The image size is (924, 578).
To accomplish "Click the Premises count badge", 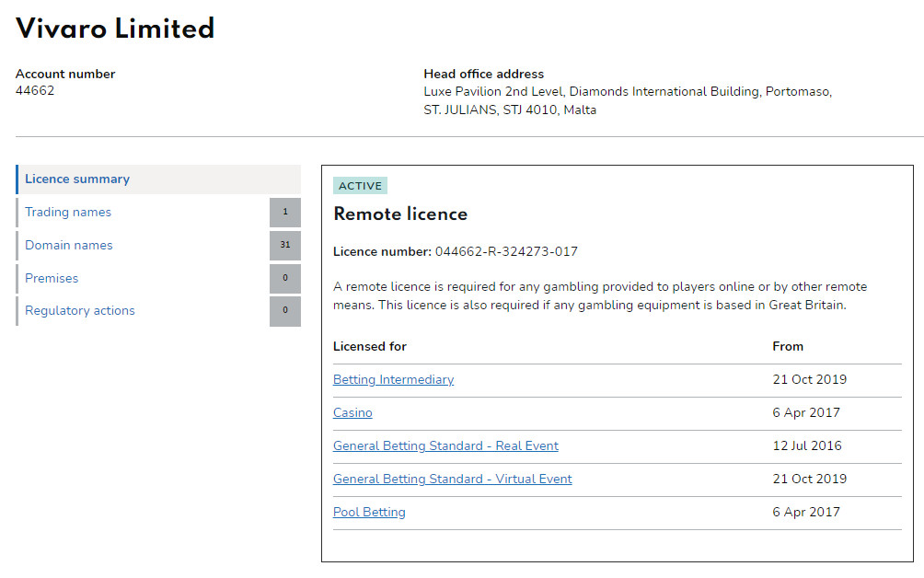I will (x=285, y=279).
